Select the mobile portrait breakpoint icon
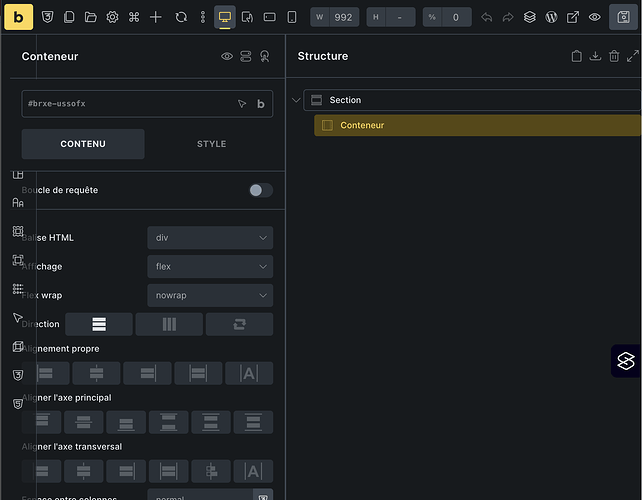Image resolution: width=642 pixels, height=500 pixels. (292, 17)
